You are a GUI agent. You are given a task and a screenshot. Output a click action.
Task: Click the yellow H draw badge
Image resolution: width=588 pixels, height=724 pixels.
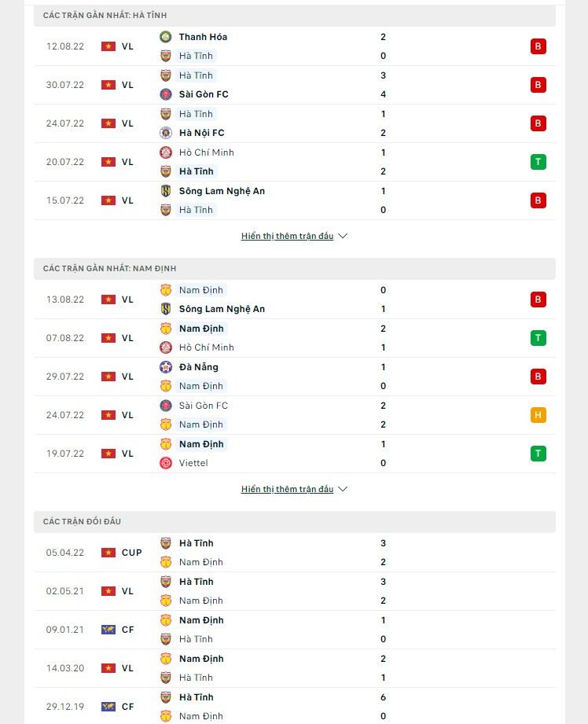point(538,415)
